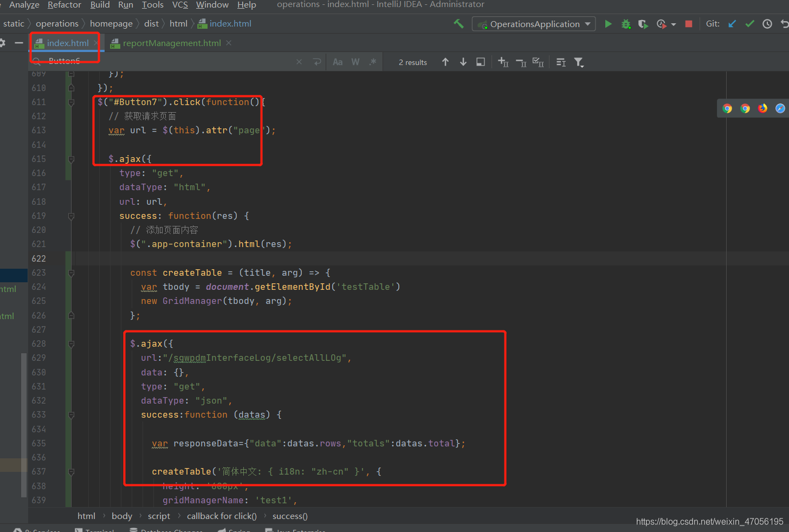Collapse success function fold at line 619
This screenshot has height=532, width=789.
tap(71, 216)
